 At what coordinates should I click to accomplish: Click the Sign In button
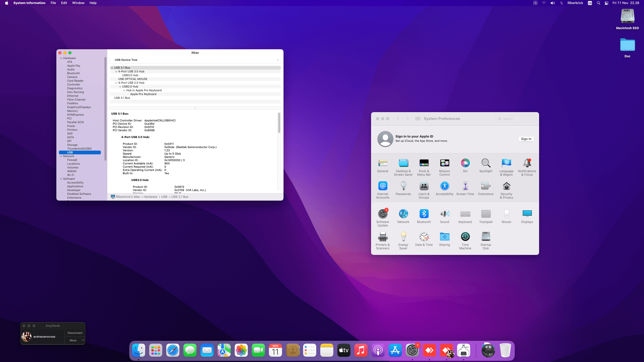[x=526, y=139]
